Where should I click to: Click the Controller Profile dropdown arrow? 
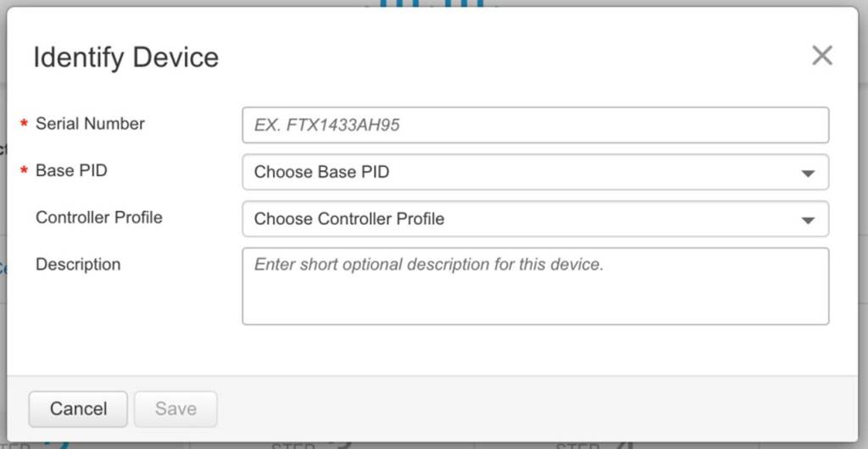click(x=808, y=219)
